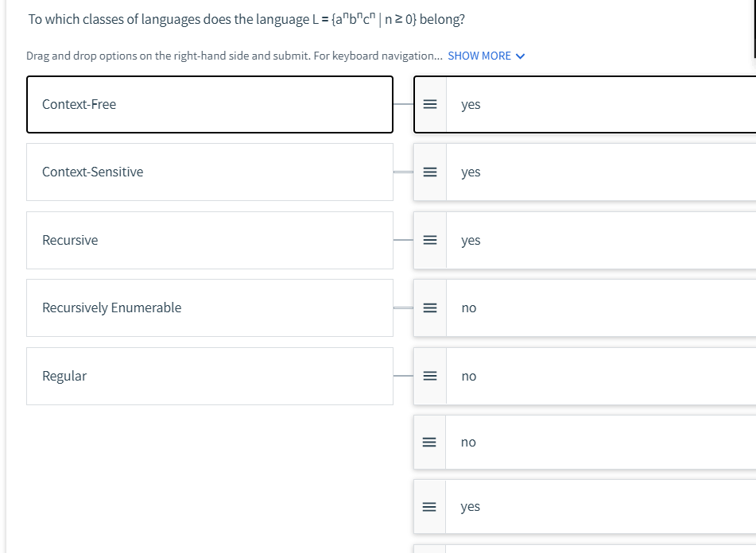Viewport: 756px width, 553px height.
Task: Click the 'yes' answer matched to Context-Free
Action: pos(471,104)
